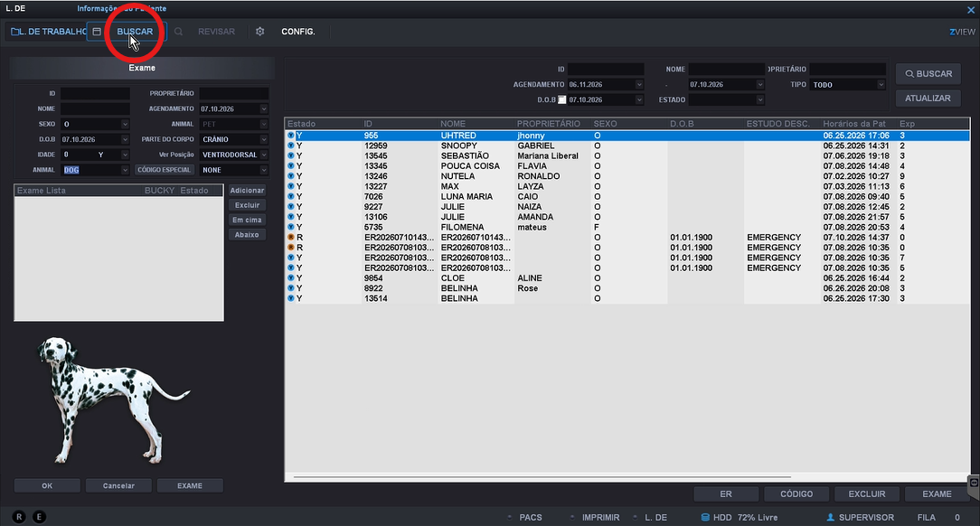Screen dimensions: 980x526
Task: Toggle the D.O.B checkbox in search filters
Action: click(x=562, y=100)
